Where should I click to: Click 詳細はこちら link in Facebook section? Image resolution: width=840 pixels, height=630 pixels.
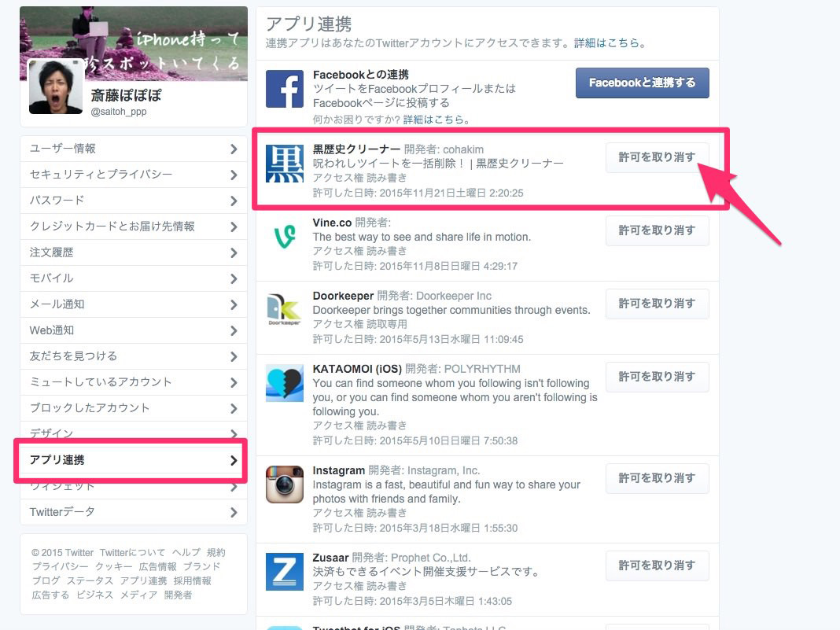point(433,120)
